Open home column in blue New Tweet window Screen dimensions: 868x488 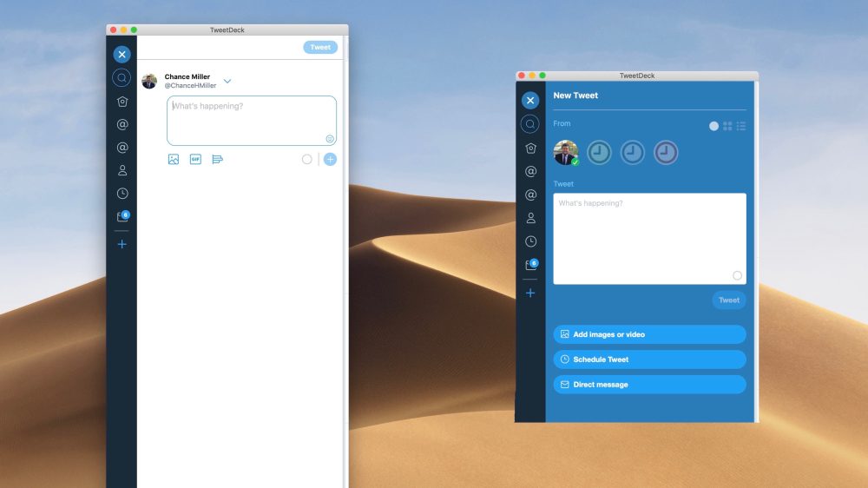tap(531, 148)
